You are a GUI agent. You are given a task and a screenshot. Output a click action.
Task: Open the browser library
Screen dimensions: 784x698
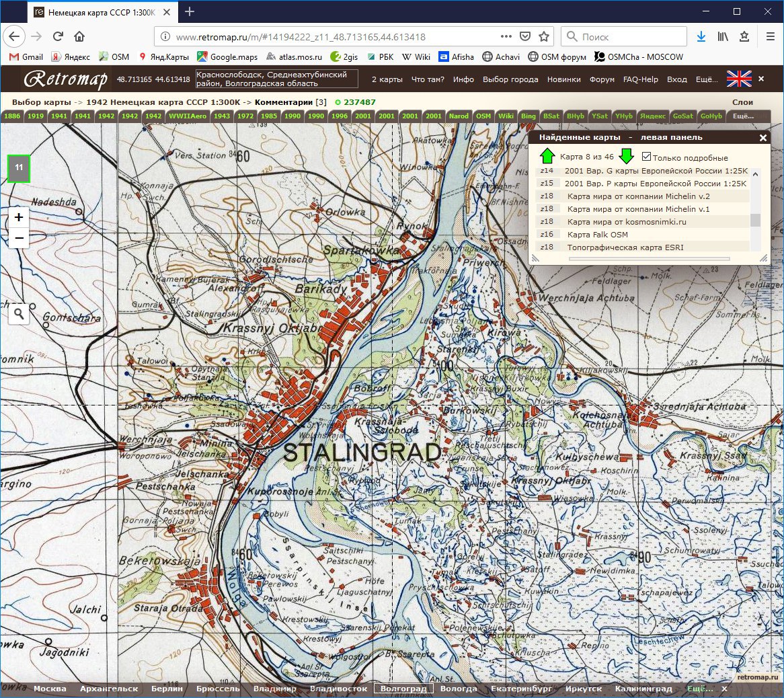(723, 36)
